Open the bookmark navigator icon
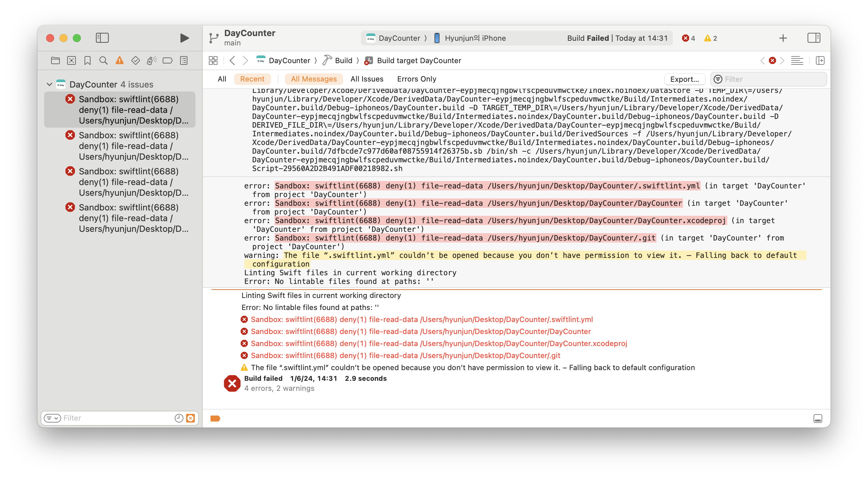 (87, 61)
